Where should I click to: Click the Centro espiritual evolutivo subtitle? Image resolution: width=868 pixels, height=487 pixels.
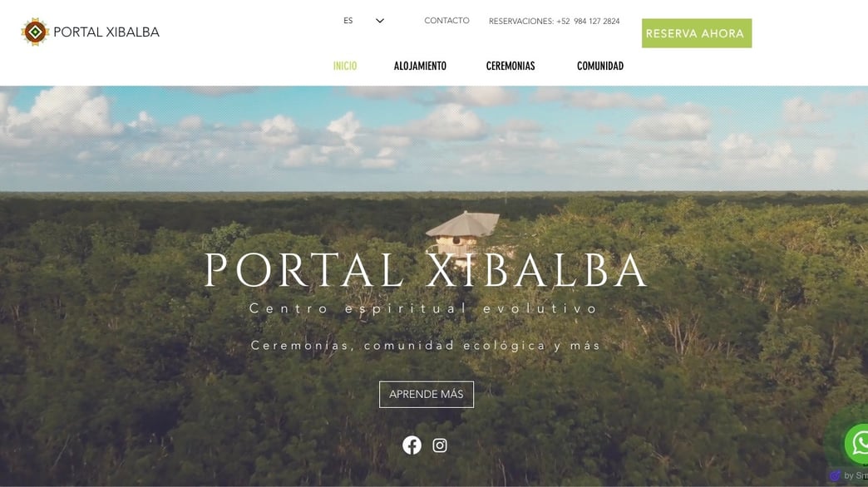(x=423, y=309)
